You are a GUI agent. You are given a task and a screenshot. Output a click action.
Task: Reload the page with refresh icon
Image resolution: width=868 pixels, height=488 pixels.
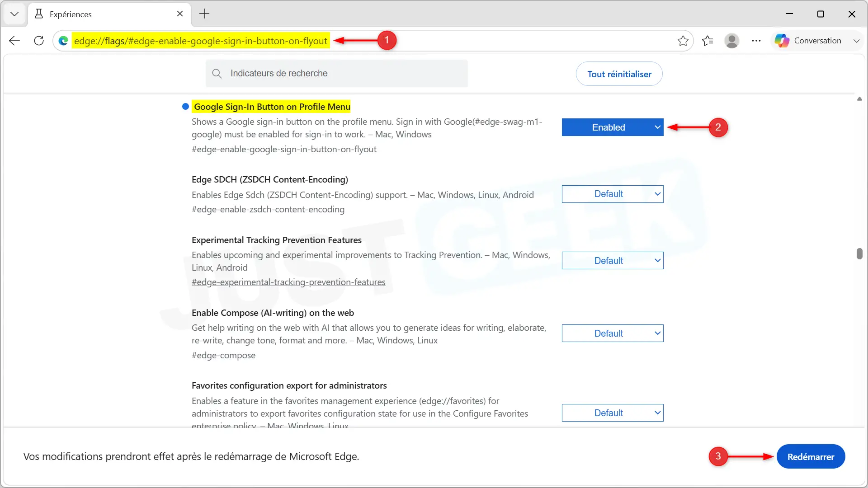39,41
